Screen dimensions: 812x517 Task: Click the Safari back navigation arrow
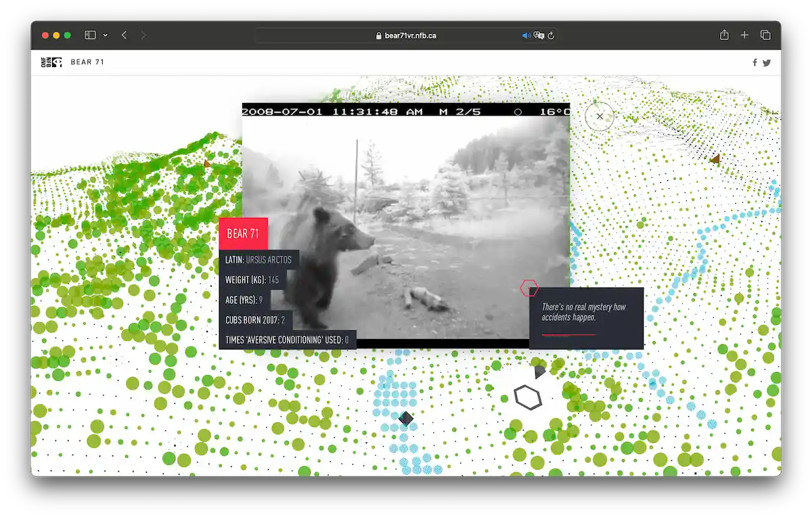click(124, 35)
